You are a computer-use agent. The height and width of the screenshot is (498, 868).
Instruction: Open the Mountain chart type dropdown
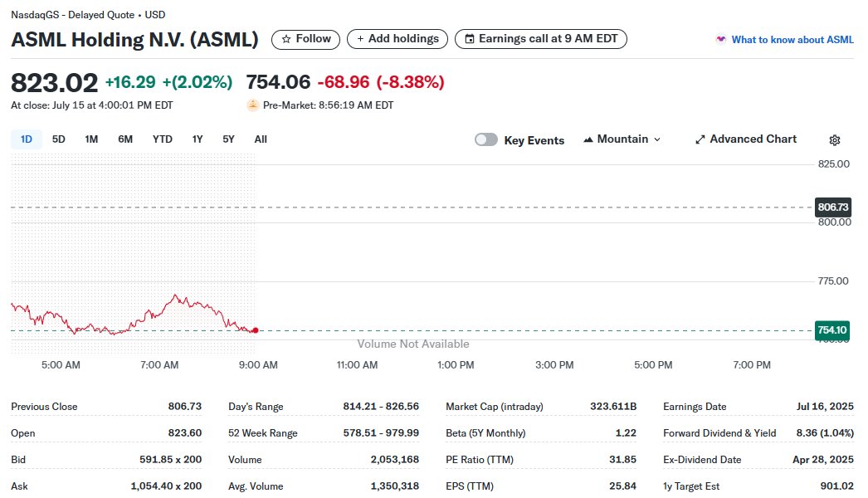pos(622,139)
